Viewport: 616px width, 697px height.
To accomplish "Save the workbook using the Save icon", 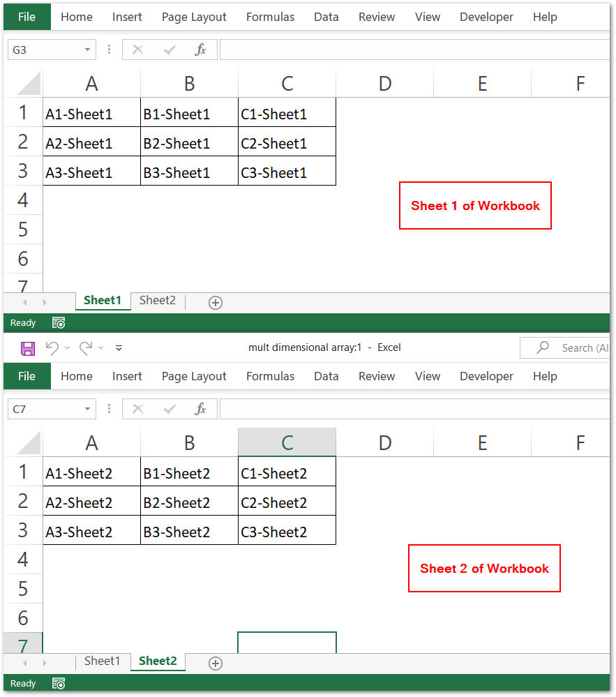I will [28, 347].
